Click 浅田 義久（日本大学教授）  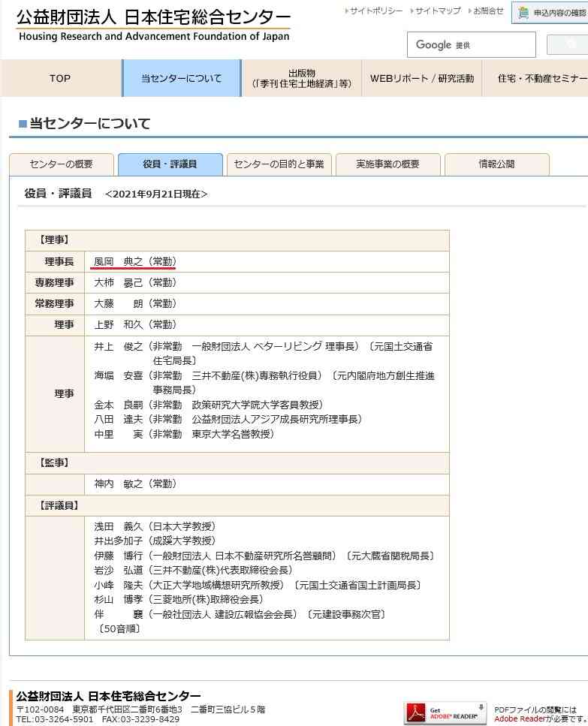pos(155,526)
